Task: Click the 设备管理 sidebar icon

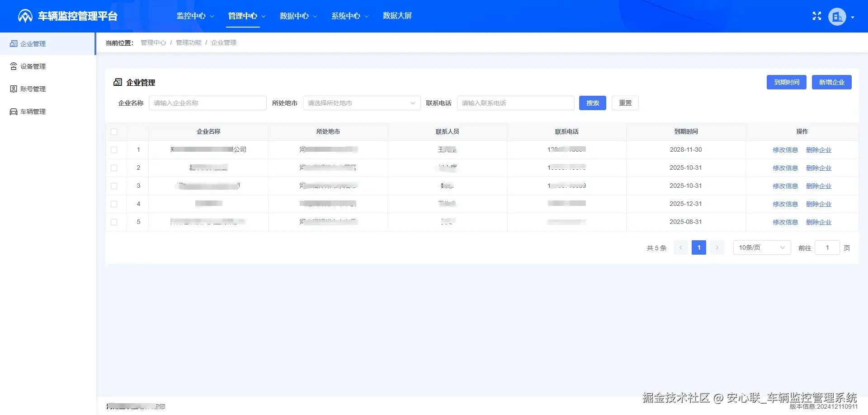Action: 14,66
